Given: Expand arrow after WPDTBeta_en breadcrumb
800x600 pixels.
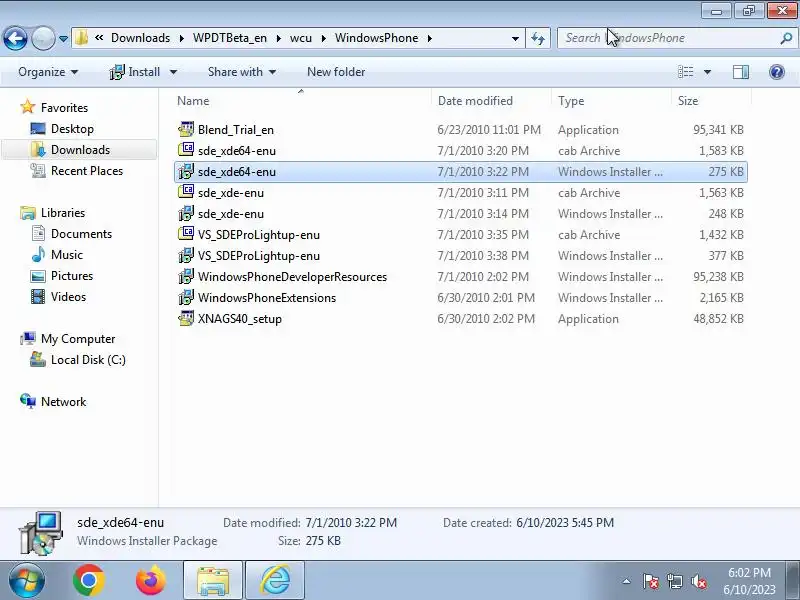Looking at the screenshot, I should 279,38.
